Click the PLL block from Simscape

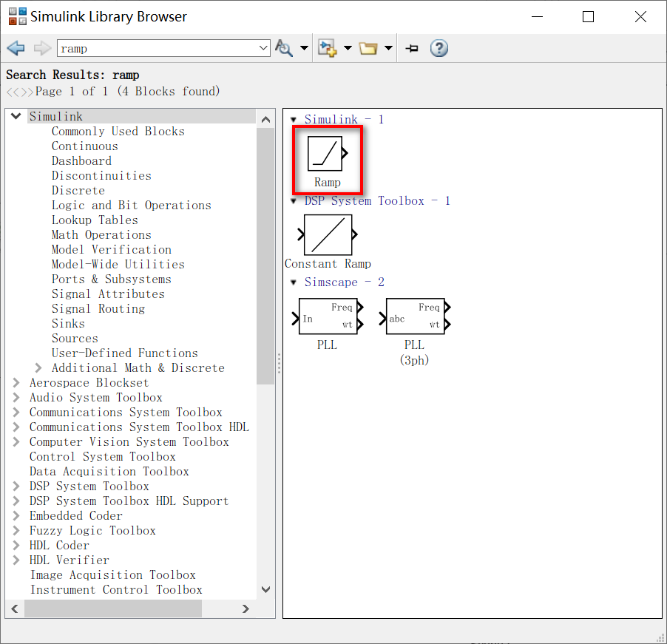click(x=328, y=316)
